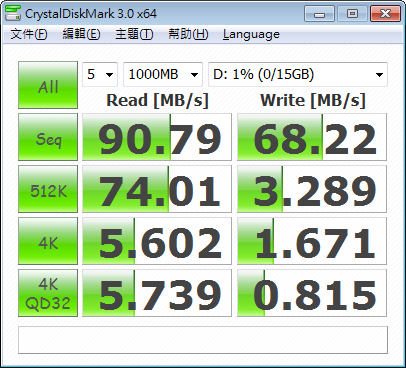Open the 幫助(H) menu

[x=188, y=34]
